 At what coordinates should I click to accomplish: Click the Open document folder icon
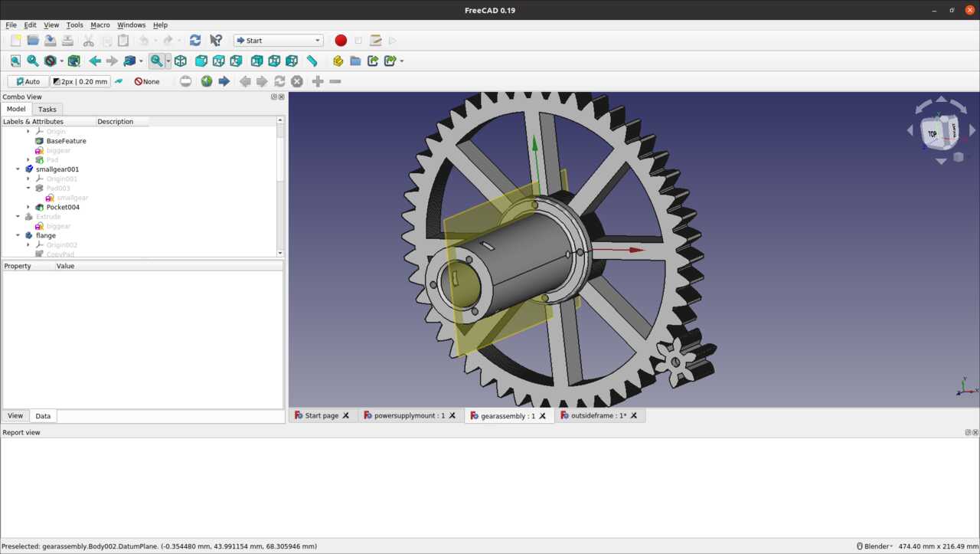coord(33,41)
